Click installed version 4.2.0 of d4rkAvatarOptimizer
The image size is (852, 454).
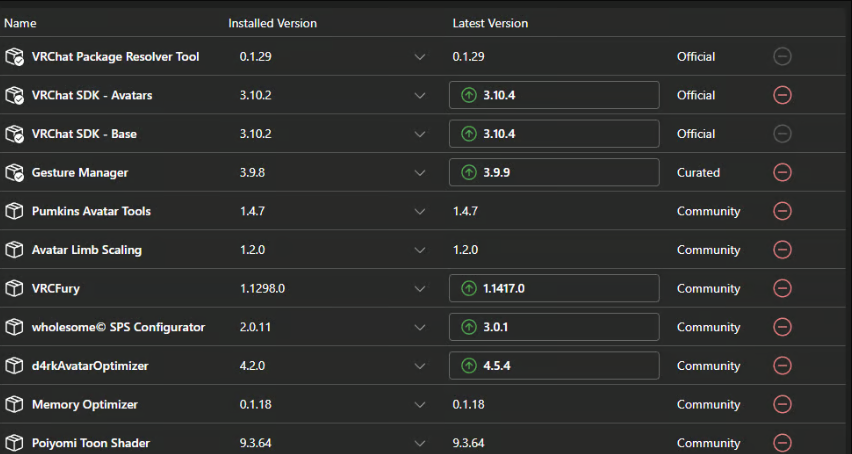[x=252, y=366]
